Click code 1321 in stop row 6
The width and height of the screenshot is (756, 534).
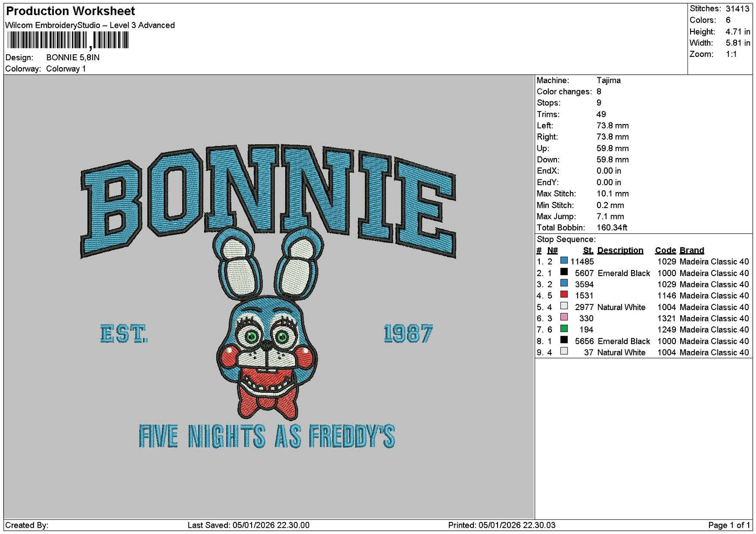(x=667, y=319)
